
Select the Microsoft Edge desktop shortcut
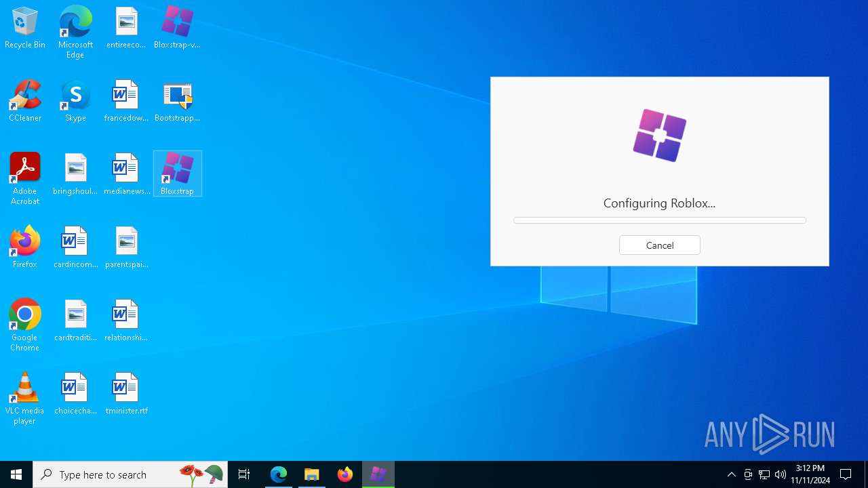75,33
